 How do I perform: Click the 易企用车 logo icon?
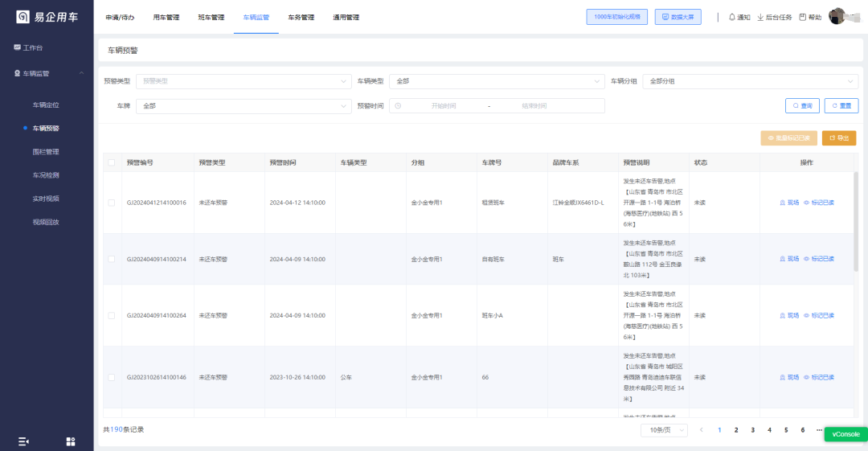23,17
